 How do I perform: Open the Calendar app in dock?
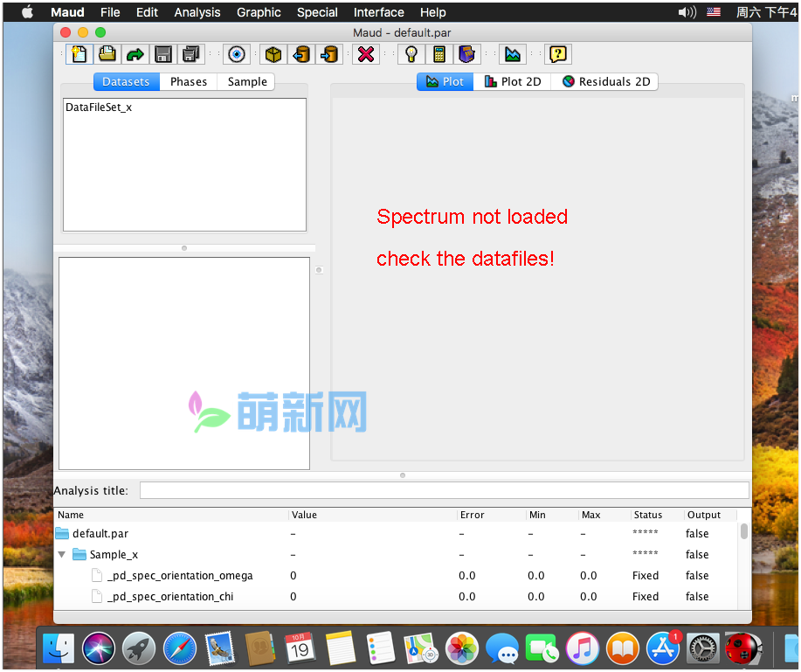tap(300, 648)
